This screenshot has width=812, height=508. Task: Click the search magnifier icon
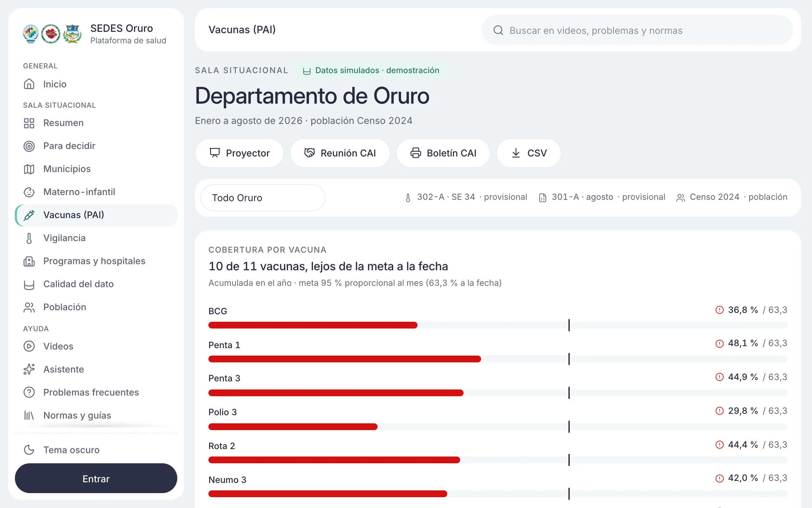tap(498, 30)
